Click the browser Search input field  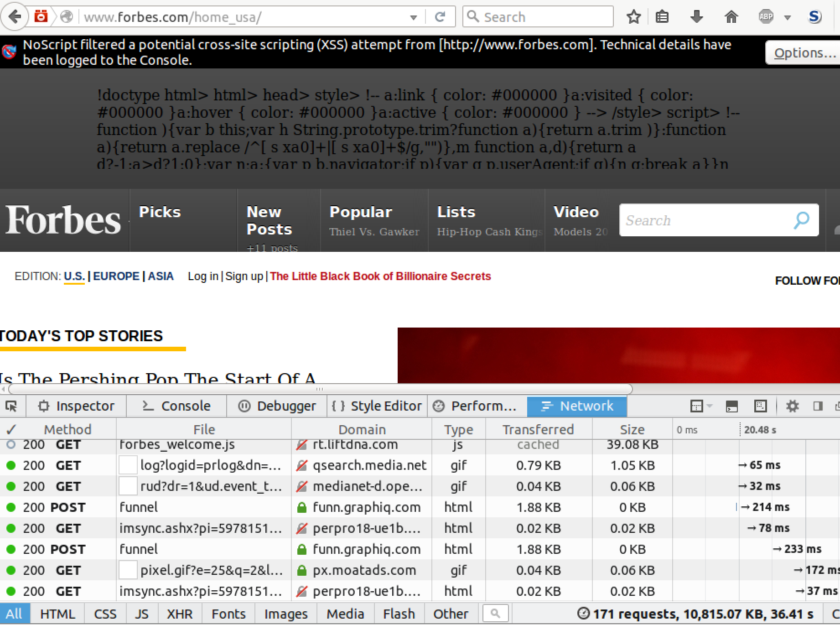[x=538, y=17]
